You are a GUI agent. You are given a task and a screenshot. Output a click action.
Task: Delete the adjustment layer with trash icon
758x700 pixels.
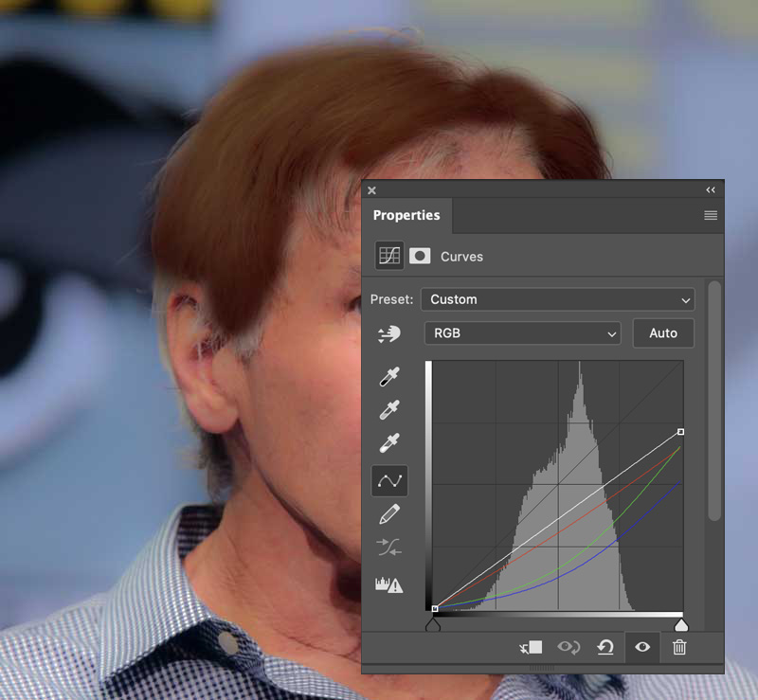tap(679, 647)
